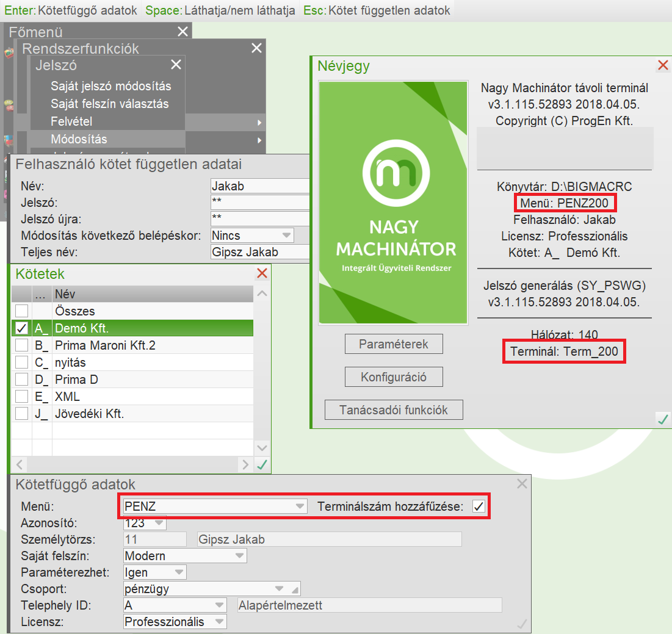Open the Azonosító dropdown
This screenshot has width=672, height=634.
[x=159, y=522]
